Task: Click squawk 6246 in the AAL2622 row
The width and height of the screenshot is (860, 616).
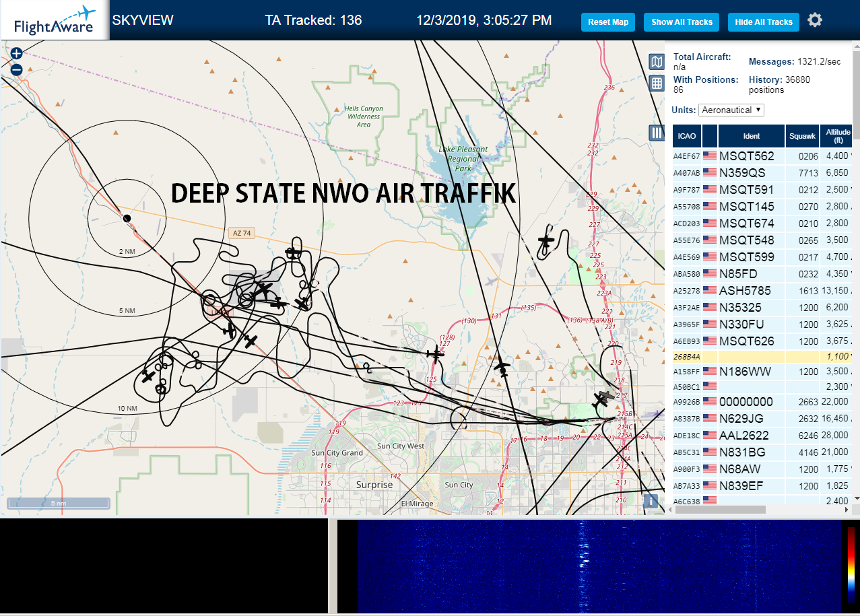Action: 808,436
